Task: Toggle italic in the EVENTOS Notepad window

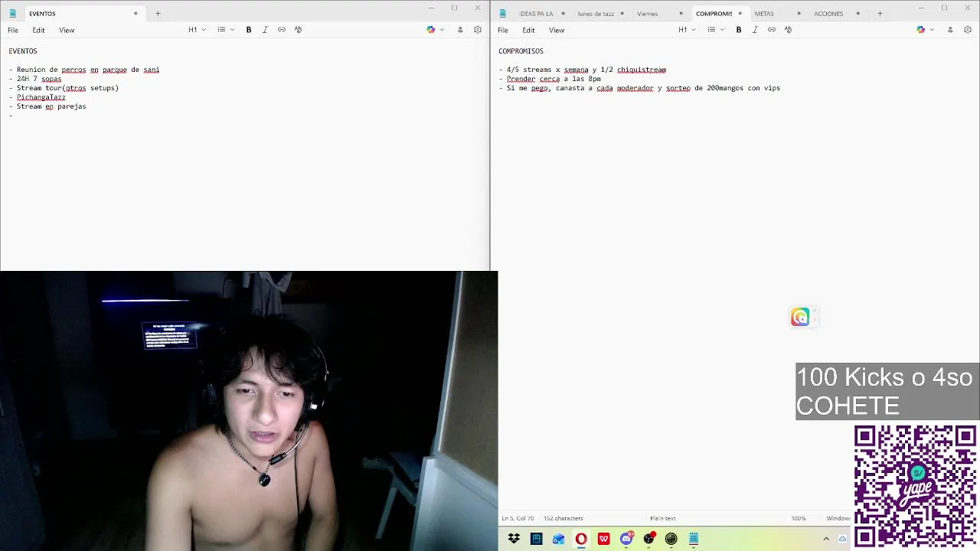Action: [x=265, y=30]
